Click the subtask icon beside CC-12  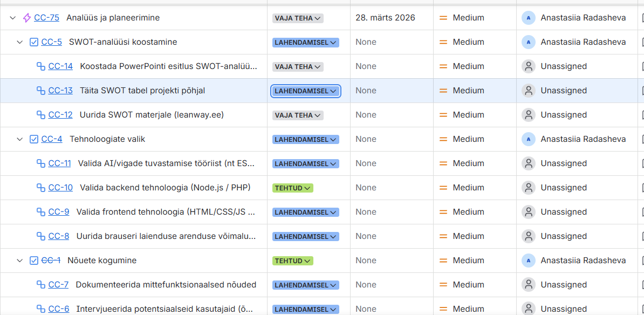[40, 115]
